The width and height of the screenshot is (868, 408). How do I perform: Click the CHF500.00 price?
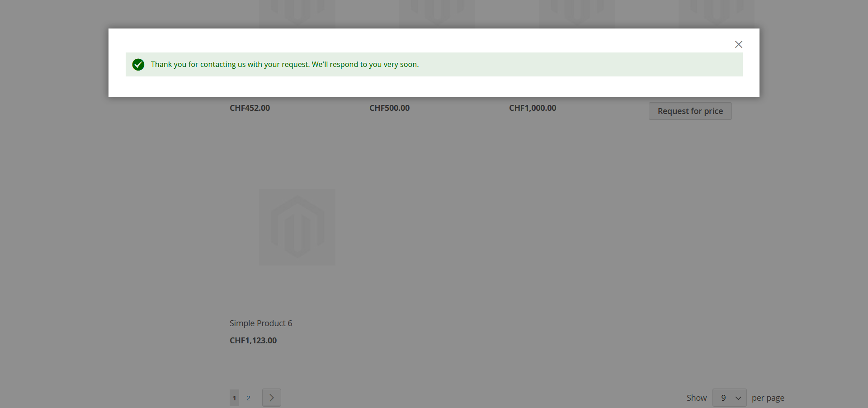click(x=389, y=108)
